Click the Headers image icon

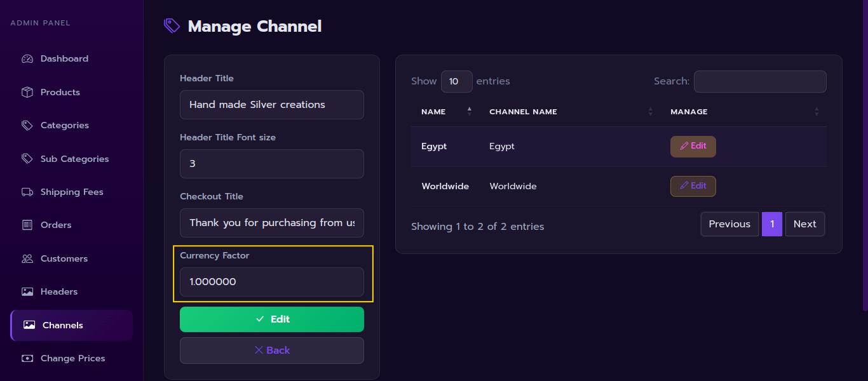[x=27, y=291]
